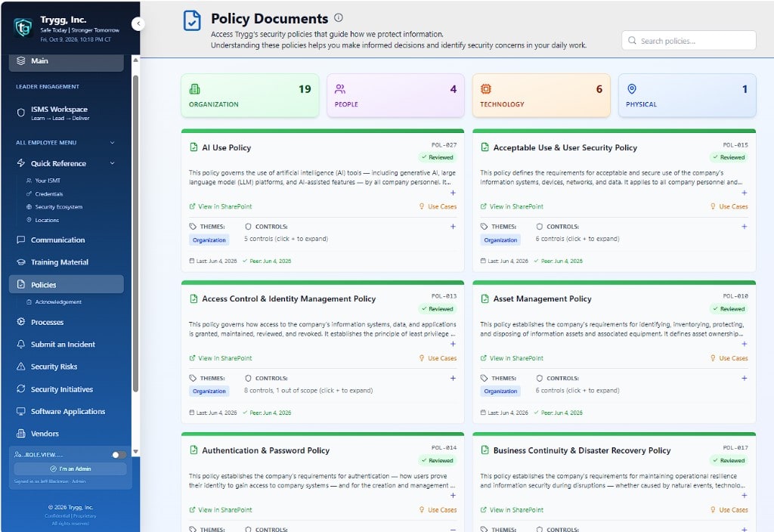
Task: Click the Access Control & Identity Management title
Action: click(x=289, y=298)
